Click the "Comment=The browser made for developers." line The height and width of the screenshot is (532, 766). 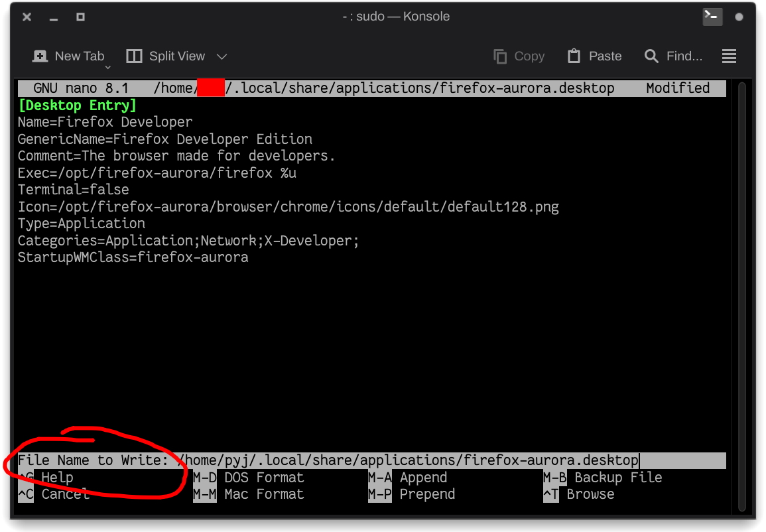176,156
